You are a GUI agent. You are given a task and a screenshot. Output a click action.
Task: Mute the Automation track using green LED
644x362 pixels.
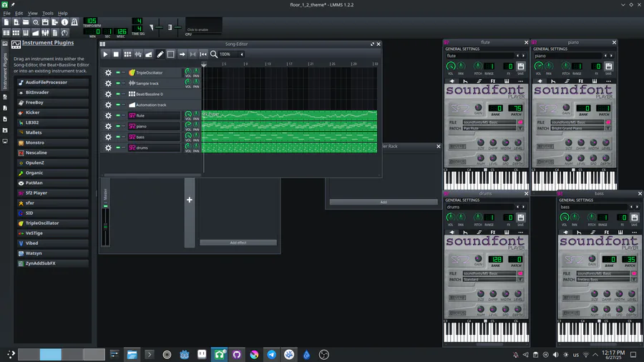point(118,104)
